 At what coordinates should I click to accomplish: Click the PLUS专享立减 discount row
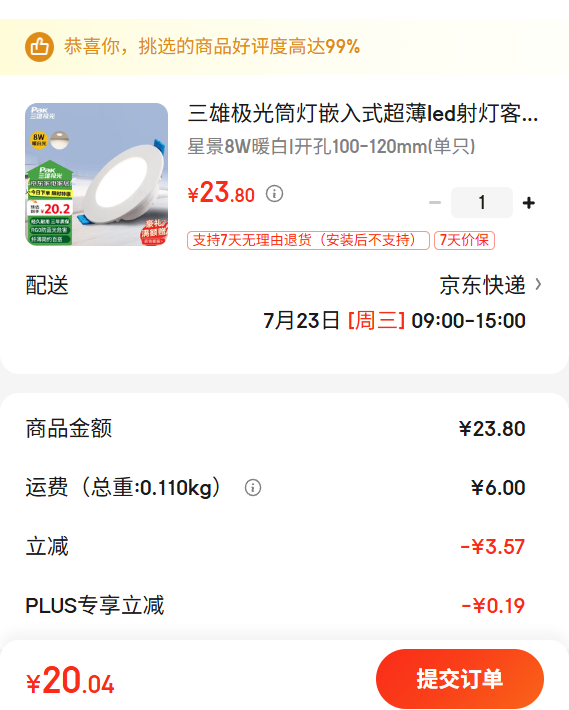(284, 605)
